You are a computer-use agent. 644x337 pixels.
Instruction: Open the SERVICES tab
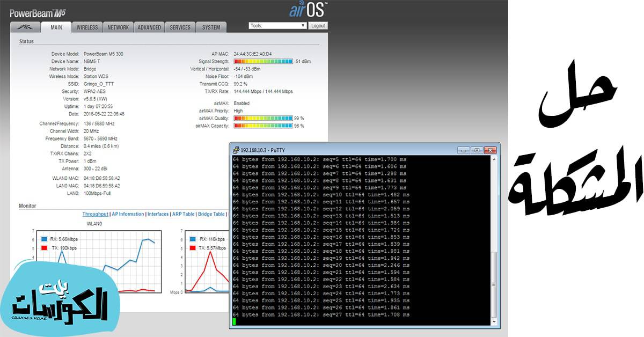point(180,27)
